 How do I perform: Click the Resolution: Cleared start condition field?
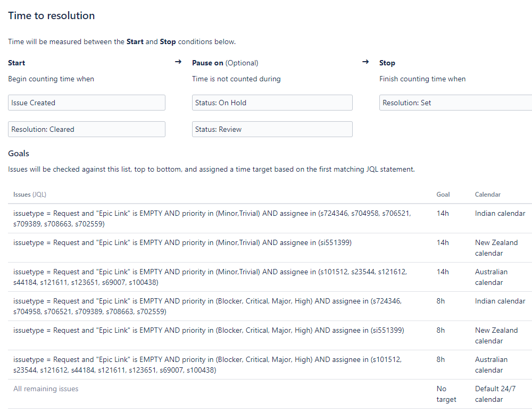coord(87,129)
